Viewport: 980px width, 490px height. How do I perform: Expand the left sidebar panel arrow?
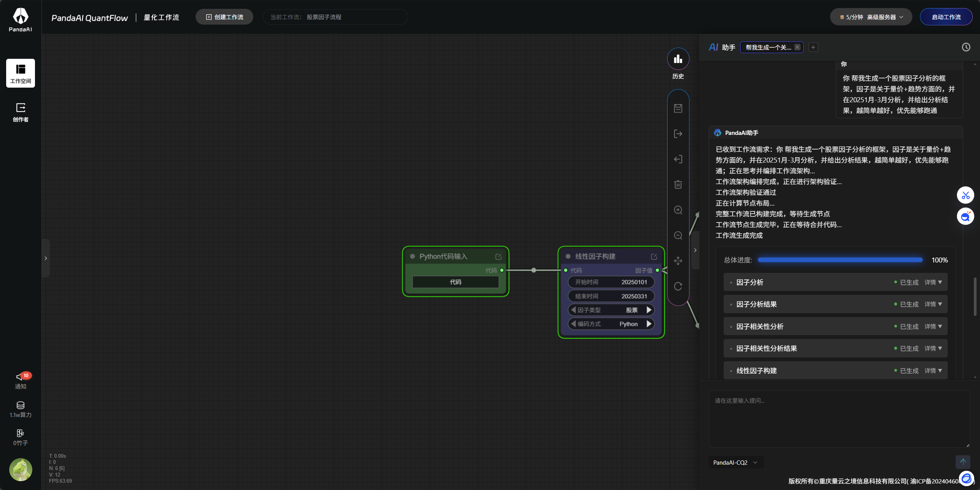[x=46, y=258]
